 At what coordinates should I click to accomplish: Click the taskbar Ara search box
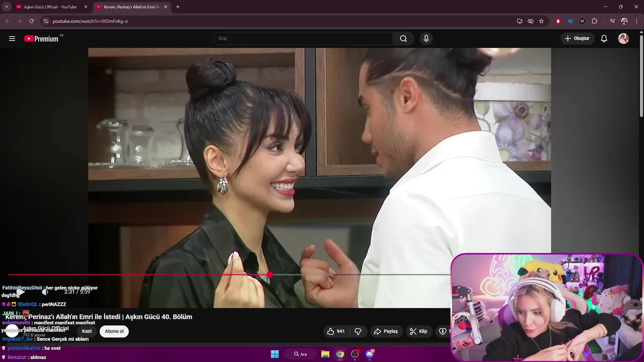pos(301,354)
